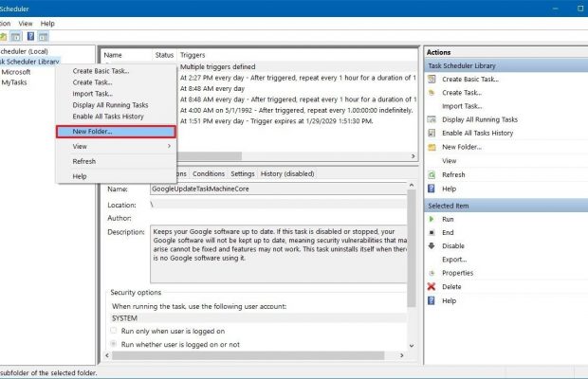Viewport: 588px width, 379px height.
Task: Click the New Folder icon in Actions pane
Action: point(432,147)
